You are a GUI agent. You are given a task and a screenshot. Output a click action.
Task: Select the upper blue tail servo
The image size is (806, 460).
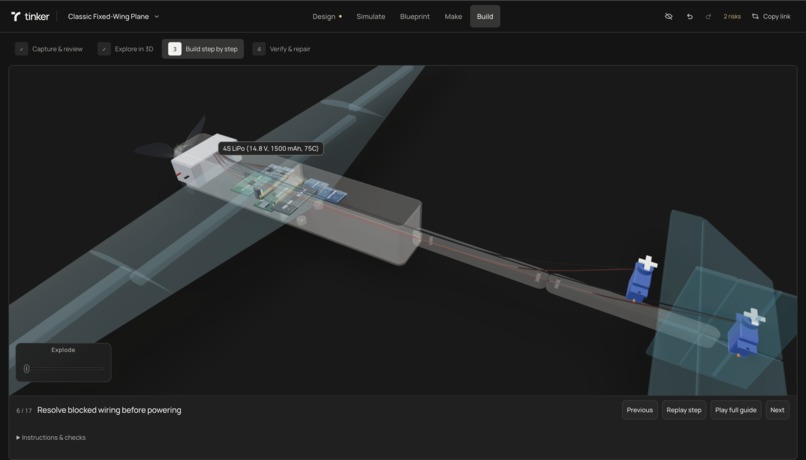tap(640, 280)
